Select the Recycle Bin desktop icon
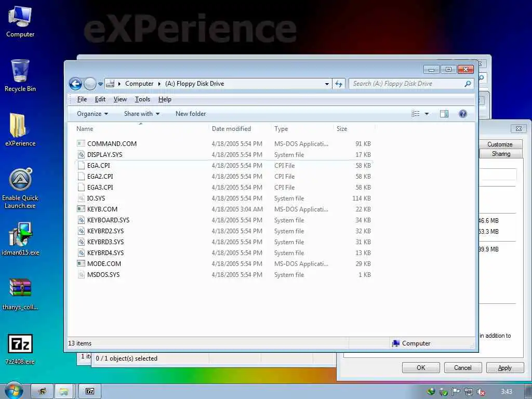The image size is (532, 399). click(20, 75)
